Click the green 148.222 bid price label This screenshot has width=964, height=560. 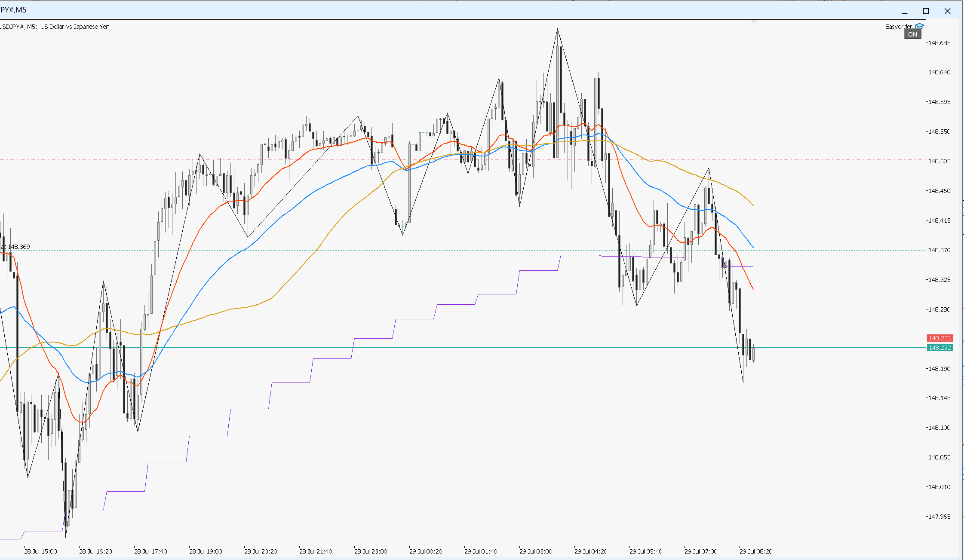[940, 348]
